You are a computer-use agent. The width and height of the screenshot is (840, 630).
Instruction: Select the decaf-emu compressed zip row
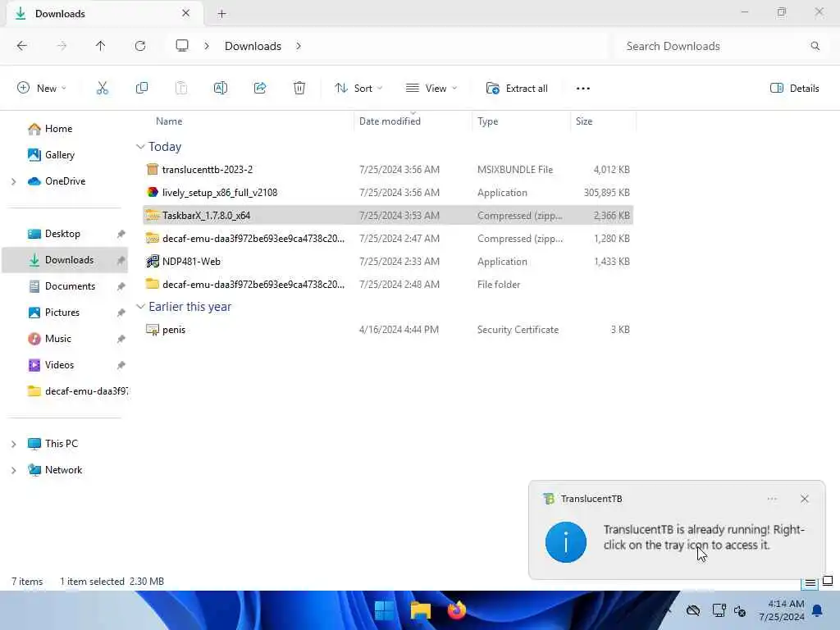click(x=388, y=239)
